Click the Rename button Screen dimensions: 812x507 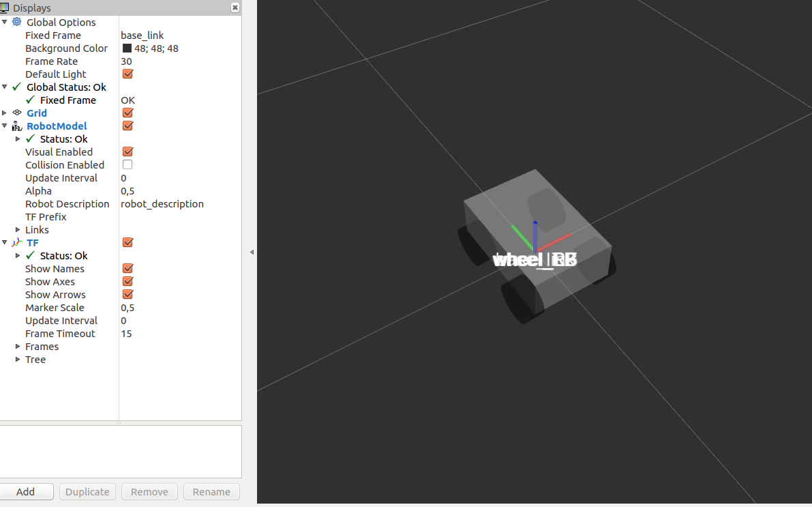click(x=211, y=491)
